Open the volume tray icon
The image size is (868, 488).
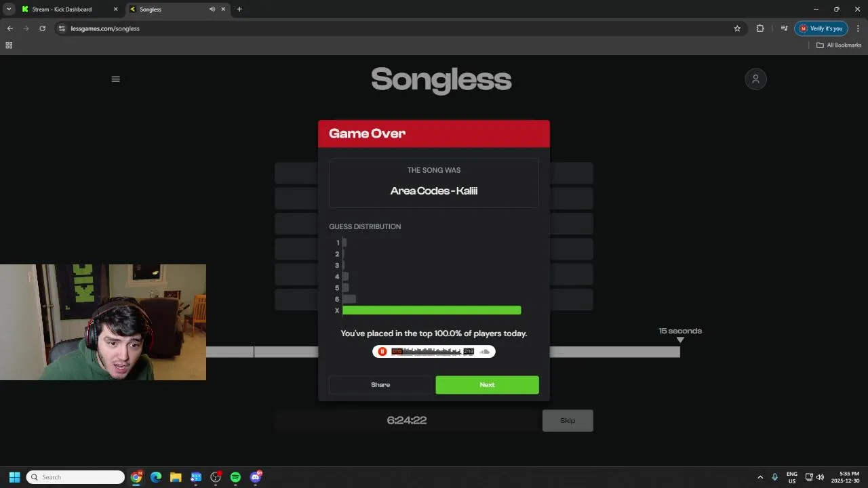(820, 477)
